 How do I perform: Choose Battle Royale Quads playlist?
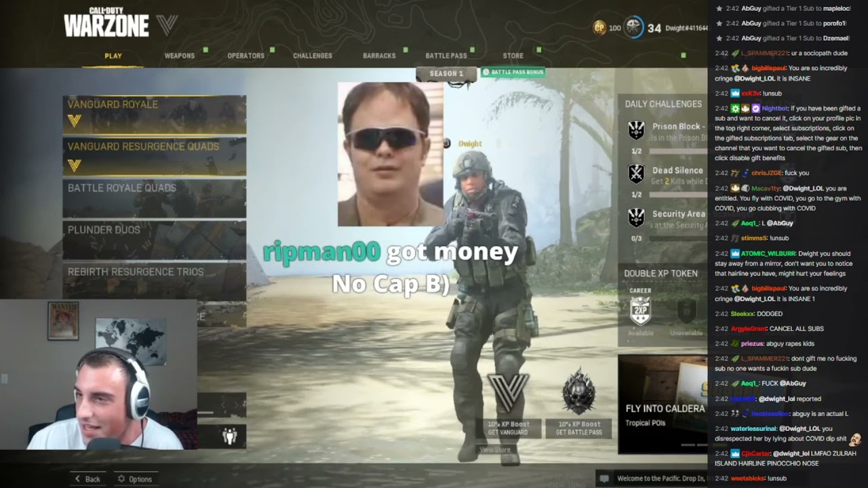pos(155,198)
